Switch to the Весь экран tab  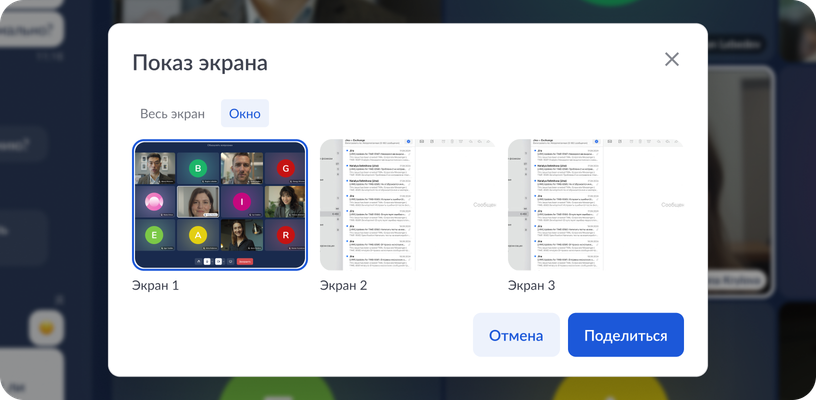(172, 114)
